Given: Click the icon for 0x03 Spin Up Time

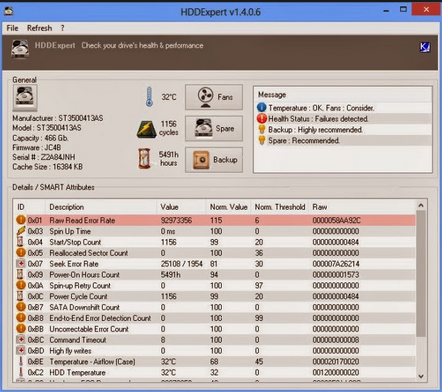Looking at the screenshot, I should coord(21,231).
